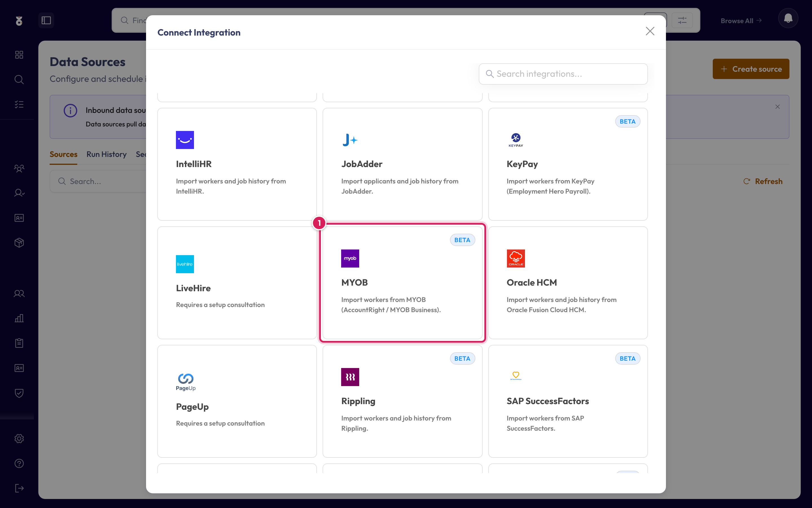
Task: Open the verified user icon in sidebar
Action: click(x=19, y=193)
